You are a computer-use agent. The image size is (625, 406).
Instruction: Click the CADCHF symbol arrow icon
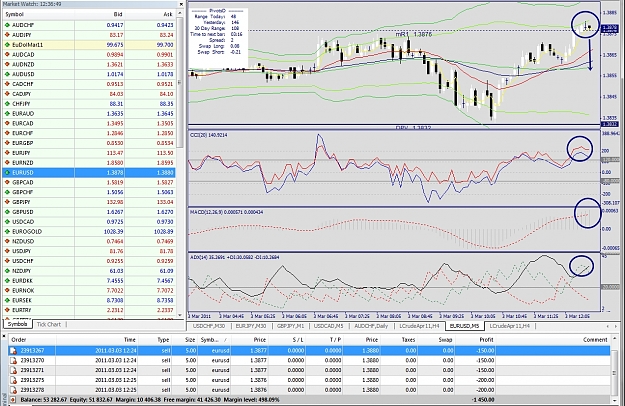7,84
